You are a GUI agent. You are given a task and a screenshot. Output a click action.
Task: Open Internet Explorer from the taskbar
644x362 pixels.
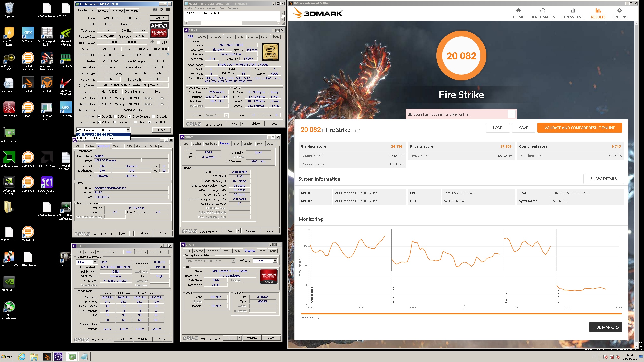[x=22, y=356]
